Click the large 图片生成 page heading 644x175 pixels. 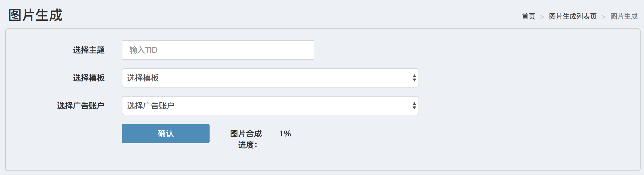coord(35,15)
